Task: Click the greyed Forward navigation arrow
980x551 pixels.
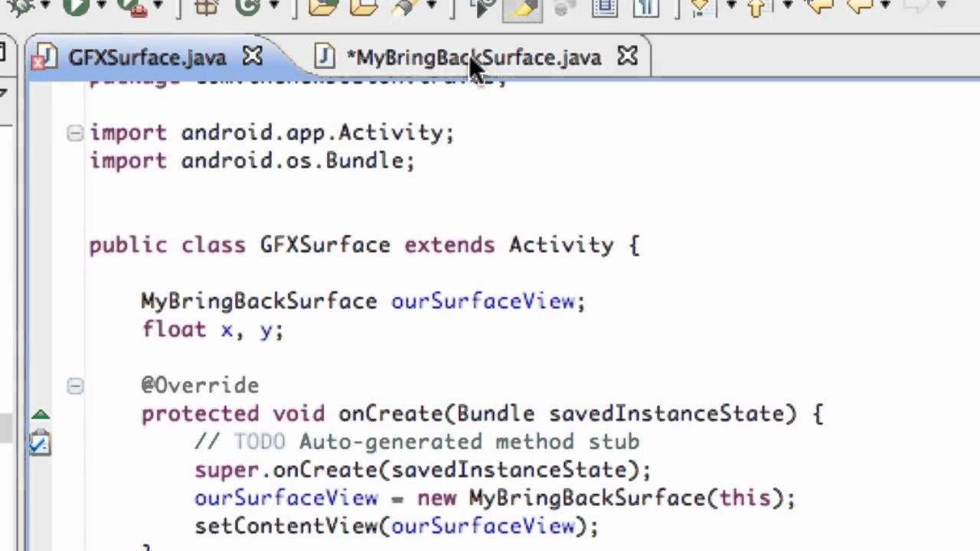Action: [916, 6]
